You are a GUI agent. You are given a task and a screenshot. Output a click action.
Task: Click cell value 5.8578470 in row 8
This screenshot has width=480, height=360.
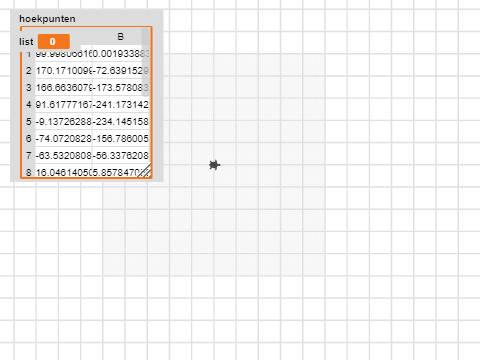[117, 172]
